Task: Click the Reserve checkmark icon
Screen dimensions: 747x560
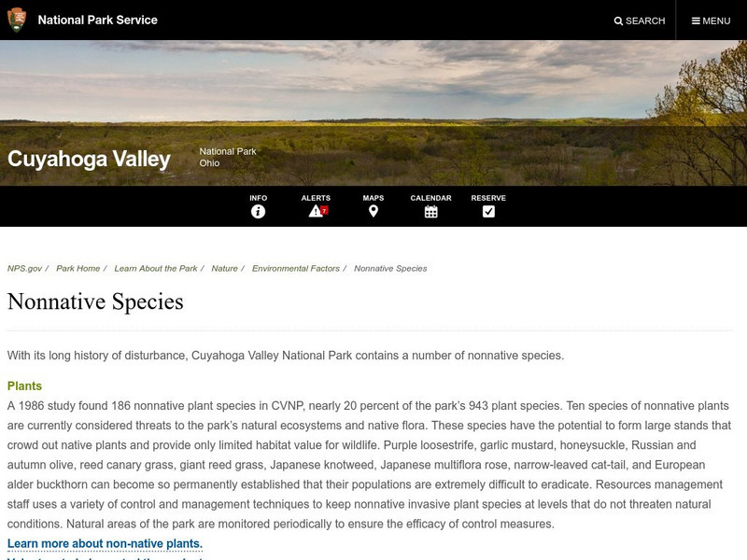Action: coord(488,212)
